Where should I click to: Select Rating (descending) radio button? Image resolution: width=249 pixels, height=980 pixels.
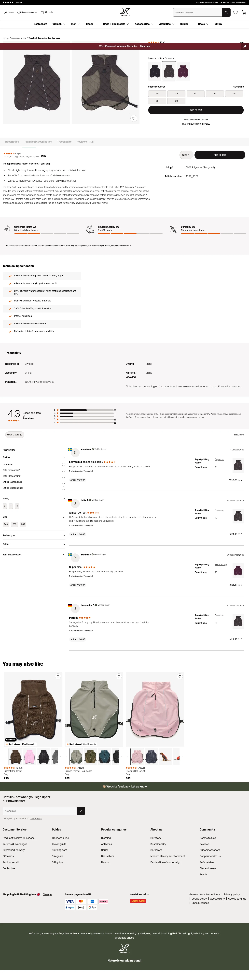64,488
